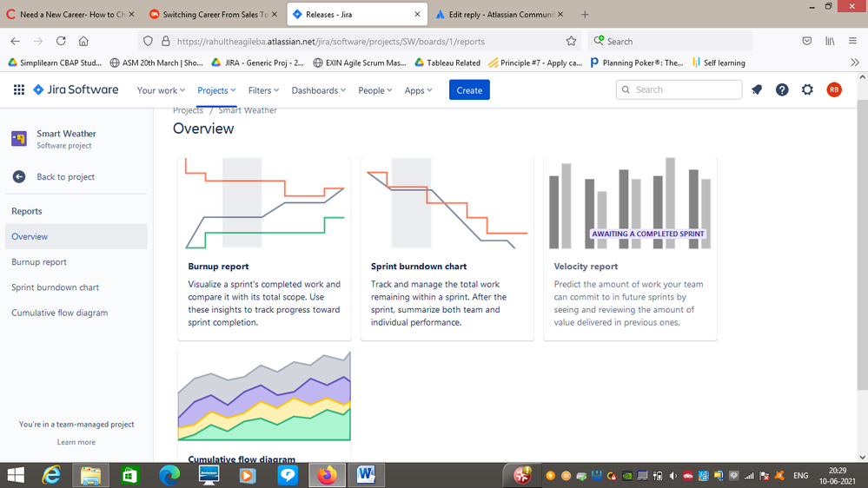Screen dimensions: 868x488
Task: Reload the page with the refresh icon
Action: point(61,41)
